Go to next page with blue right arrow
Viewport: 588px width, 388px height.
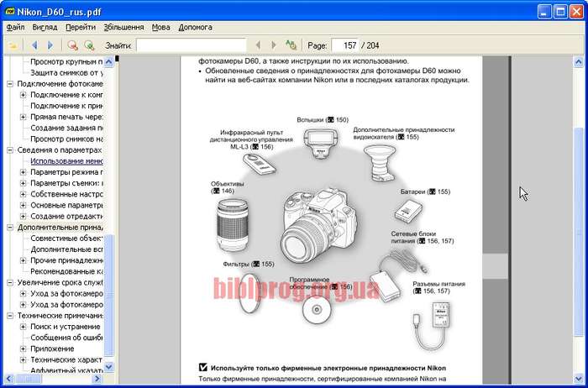(x=50, y=45)
